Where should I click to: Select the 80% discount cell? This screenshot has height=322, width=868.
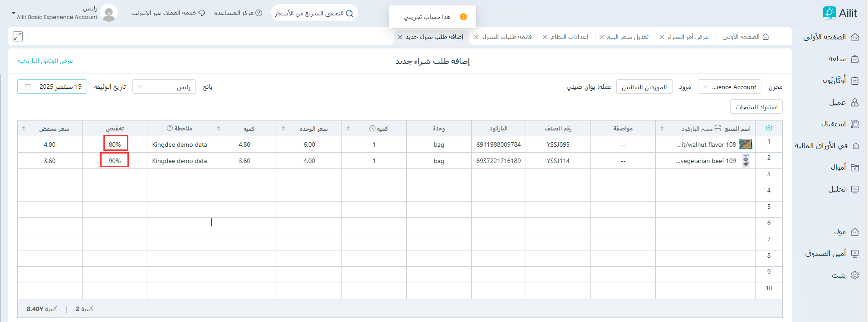(x=115, y=144)
